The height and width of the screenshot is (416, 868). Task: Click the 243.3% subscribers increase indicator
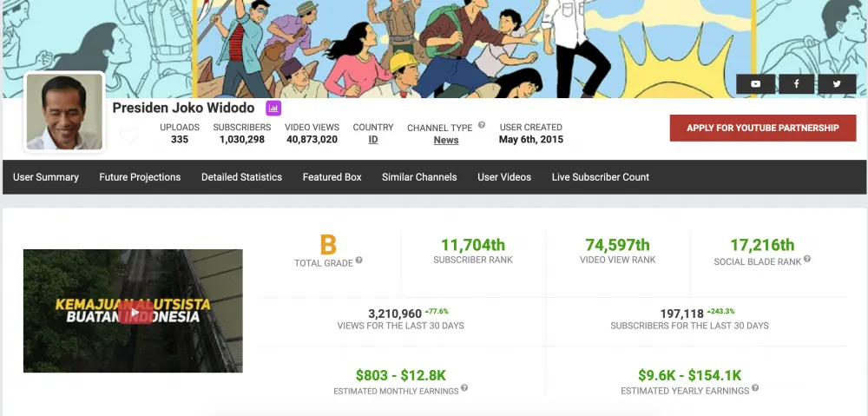pos(720,311)
